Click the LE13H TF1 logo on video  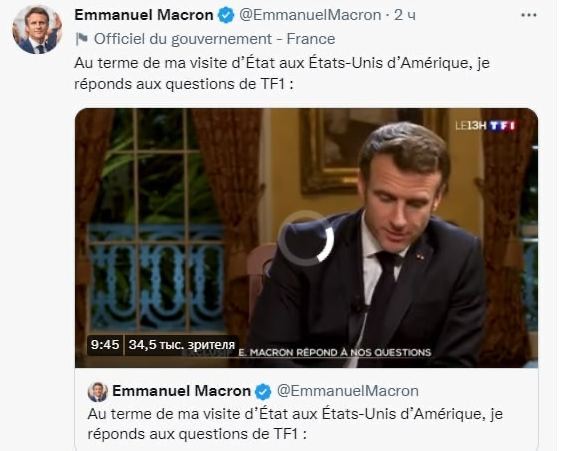485,126
